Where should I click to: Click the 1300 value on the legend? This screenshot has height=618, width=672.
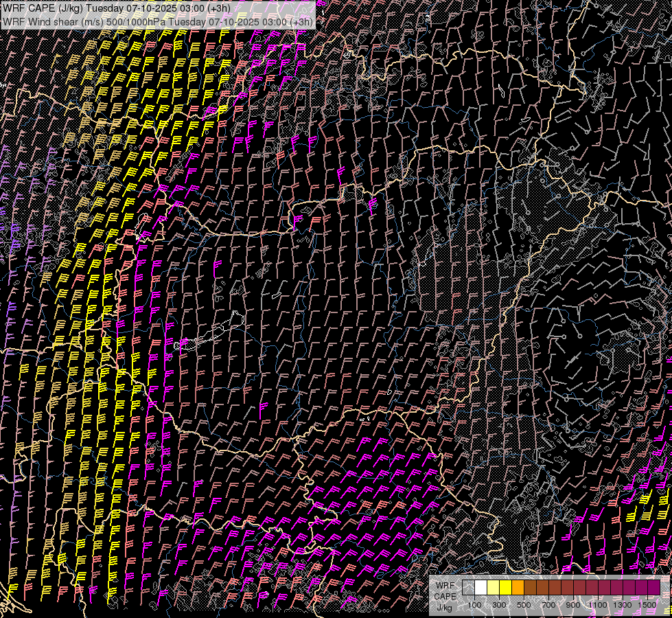[x=623, y=605]
